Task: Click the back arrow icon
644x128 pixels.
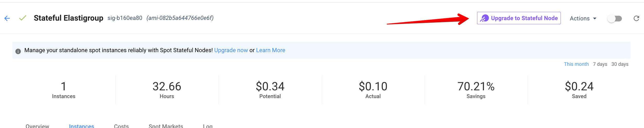Action: pyautogui.click(x=7, y=18)
